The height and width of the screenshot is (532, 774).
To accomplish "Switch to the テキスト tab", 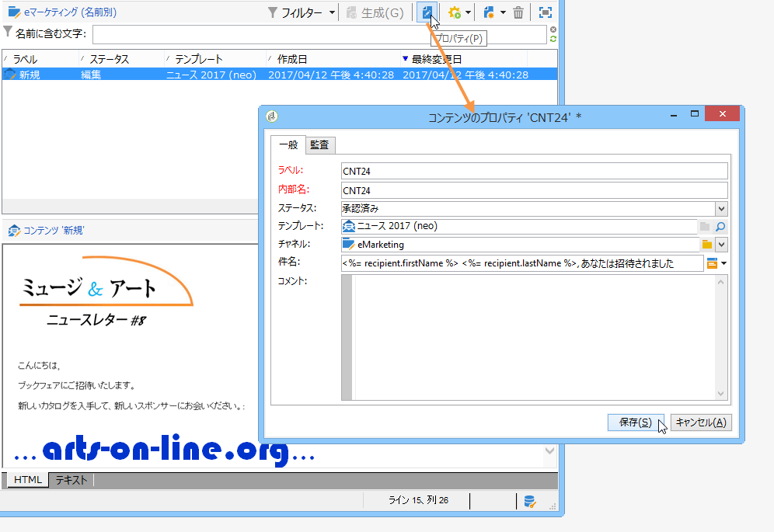I will click(71, 480).
